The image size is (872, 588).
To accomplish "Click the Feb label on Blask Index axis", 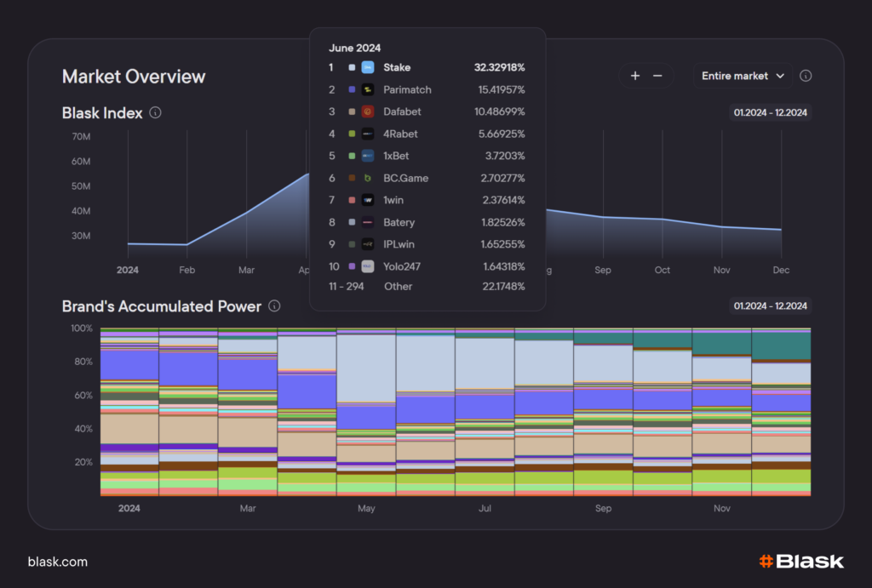I will tap(186, 270).
